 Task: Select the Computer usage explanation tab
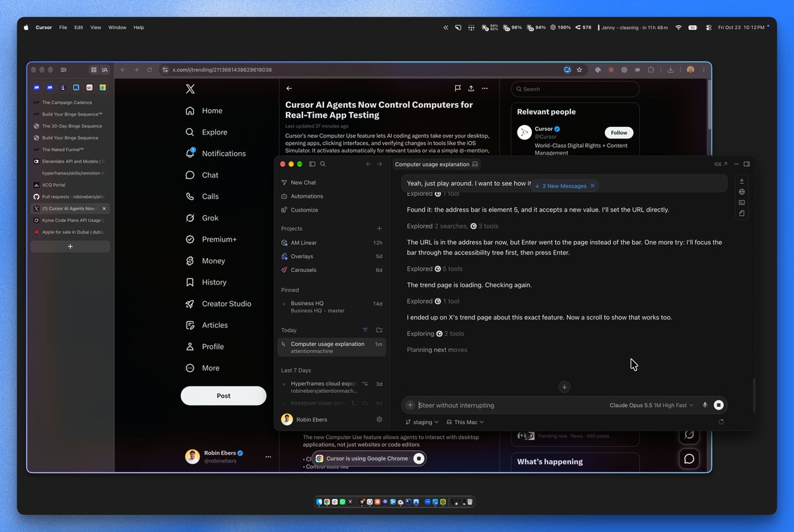[436, 164]
